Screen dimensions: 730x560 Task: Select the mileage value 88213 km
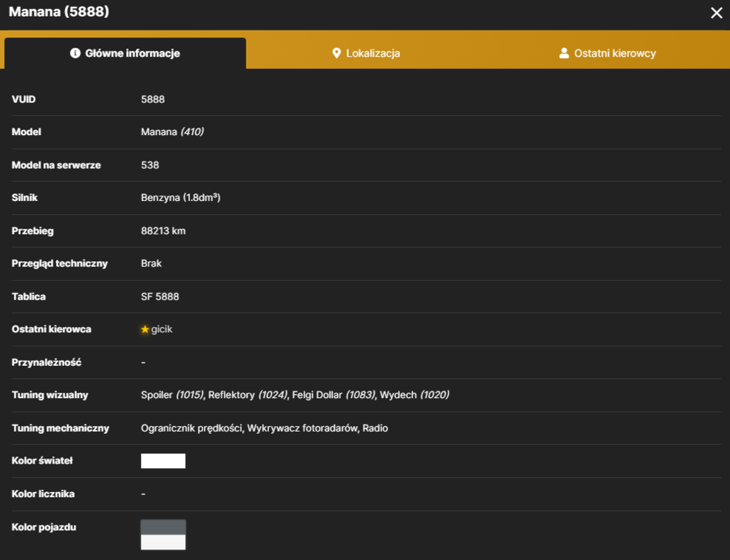pyautogui.click(x=163, y=231)
